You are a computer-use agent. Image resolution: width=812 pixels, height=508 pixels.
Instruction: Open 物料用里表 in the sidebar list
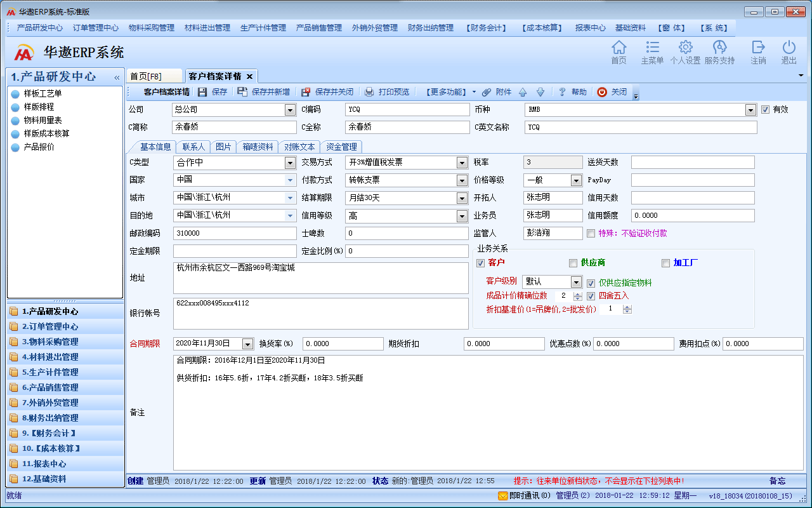pos(43,120)
